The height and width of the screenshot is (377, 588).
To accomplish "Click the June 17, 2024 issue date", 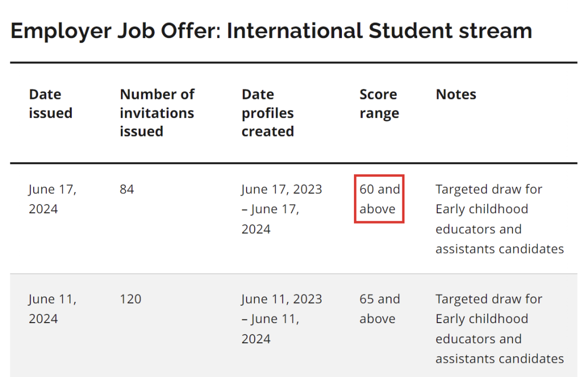I will [52, 199].
